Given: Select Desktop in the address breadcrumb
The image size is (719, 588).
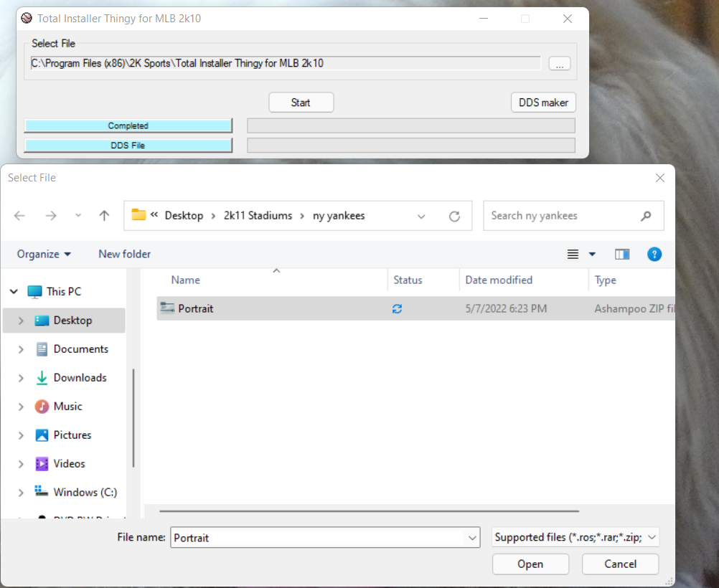Looking at the screenshot, I should 184,215.
